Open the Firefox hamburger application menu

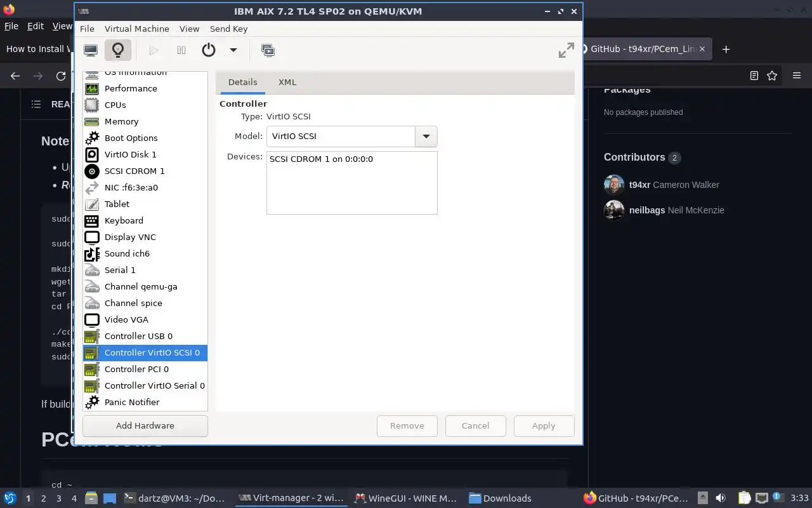click(797, 76)
